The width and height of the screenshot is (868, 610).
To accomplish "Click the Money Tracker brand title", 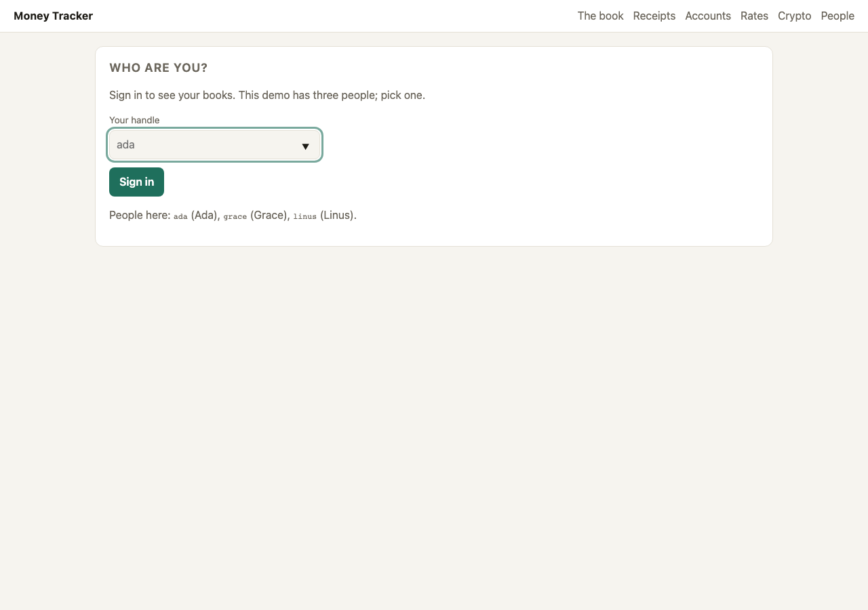I will point(53,16).
